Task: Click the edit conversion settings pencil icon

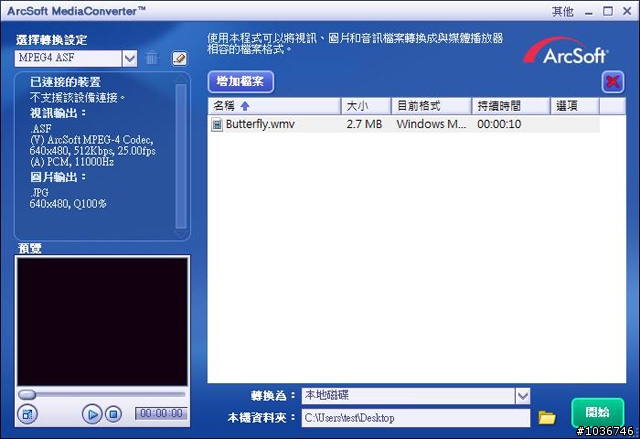Action: point(179,58)
